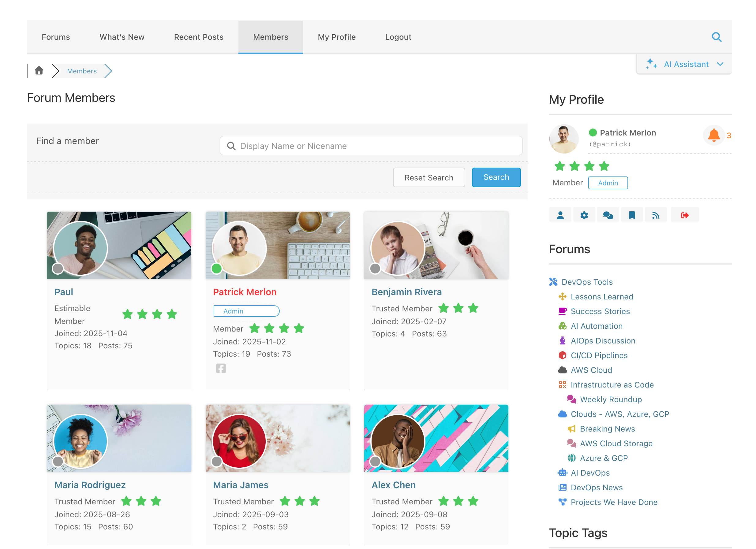The width and height of the screenshot is (756, 549).
Task: Click Patrick Merlon's green online status indicator
Action: pyautogui.click(x=216, y=268)
